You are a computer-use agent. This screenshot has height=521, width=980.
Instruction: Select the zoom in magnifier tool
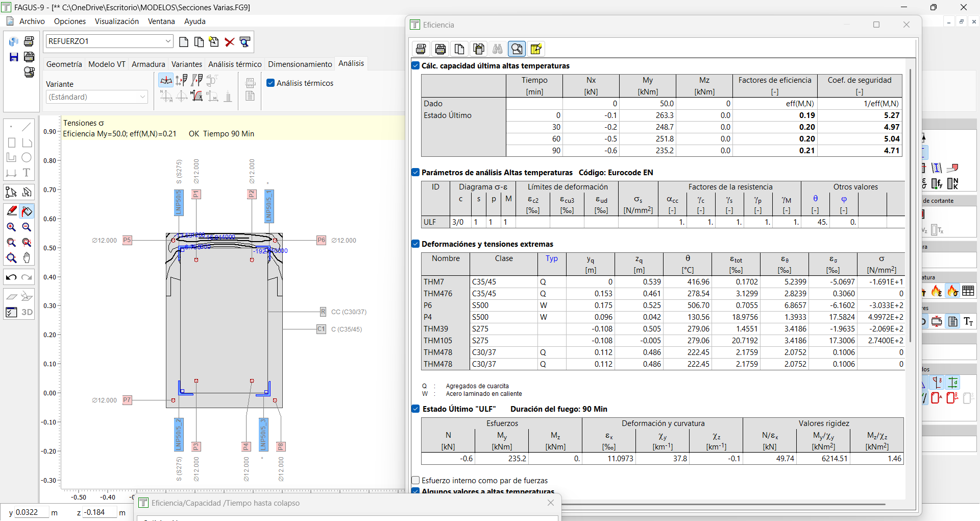pos(11,227)
